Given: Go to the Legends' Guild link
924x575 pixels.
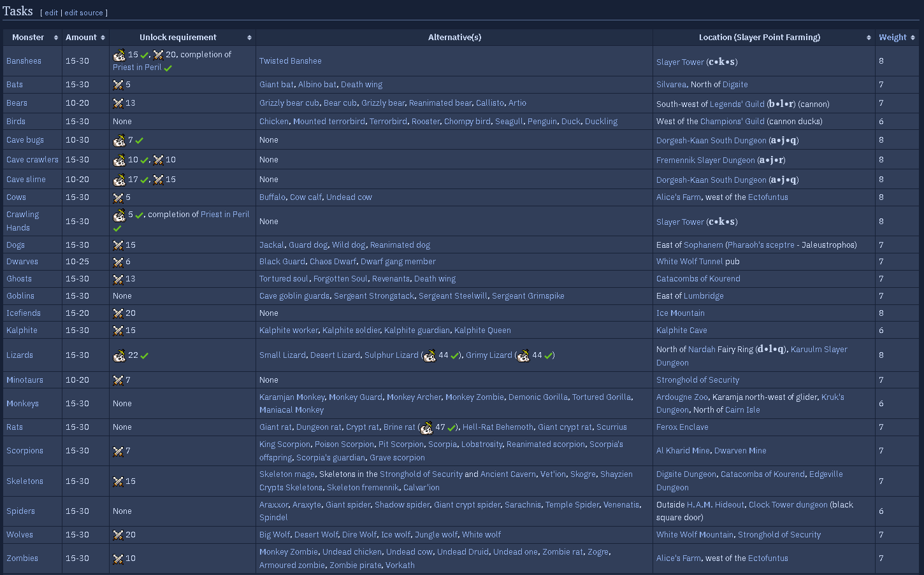Looking at the screenshot, I should 737,104.
